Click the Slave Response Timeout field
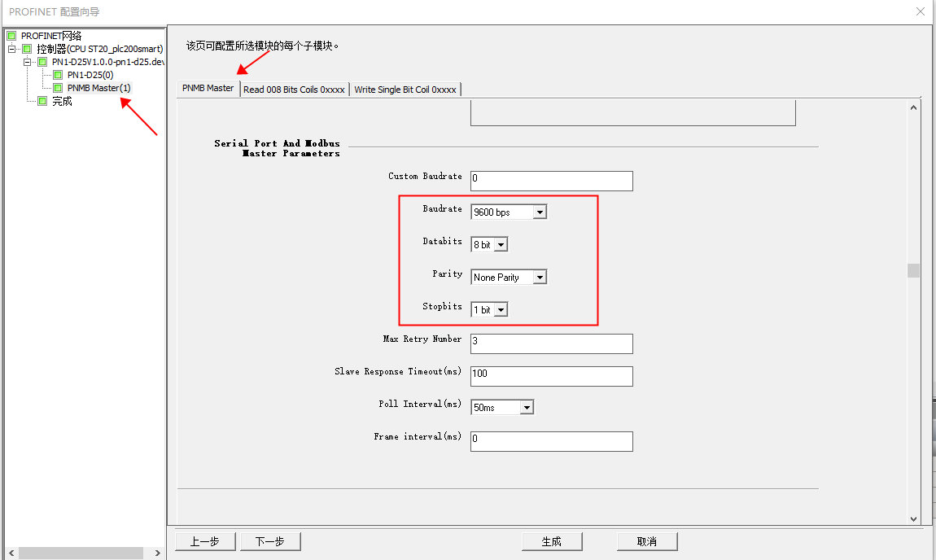Viewport: 936px width, 560px height. 551,376
